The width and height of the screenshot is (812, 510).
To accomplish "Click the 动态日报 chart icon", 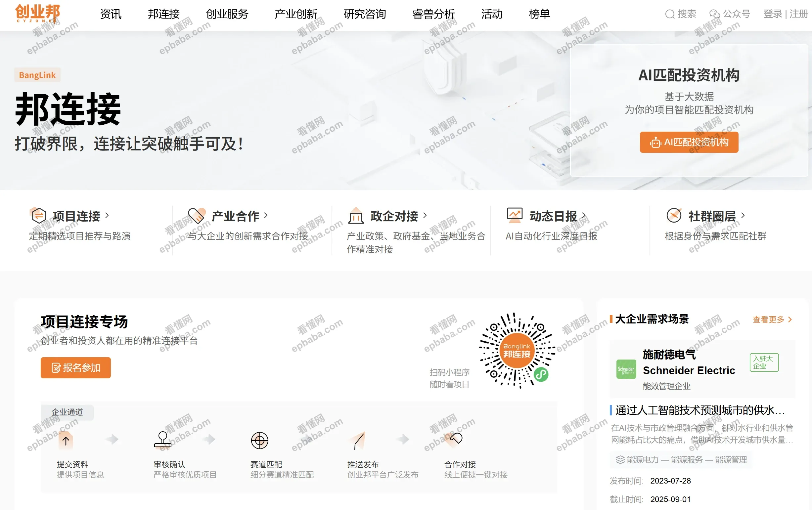I will 515,215.
